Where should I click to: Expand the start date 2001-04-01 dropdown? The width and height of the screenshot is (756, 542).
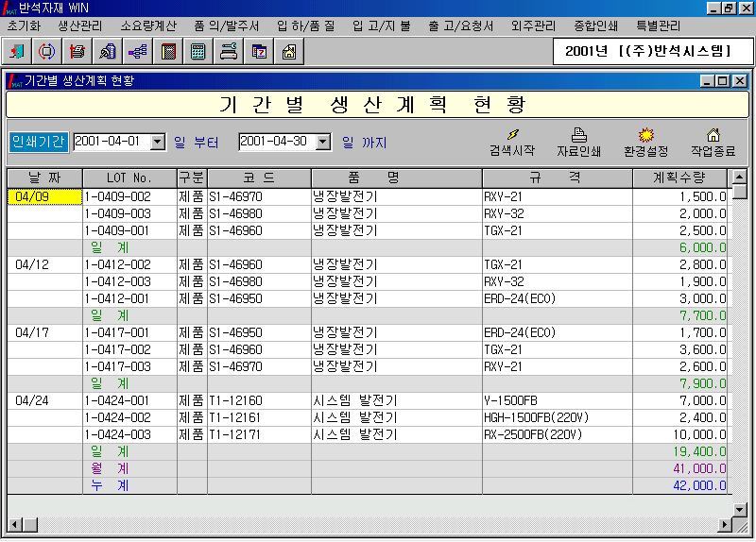click(157, 142)
